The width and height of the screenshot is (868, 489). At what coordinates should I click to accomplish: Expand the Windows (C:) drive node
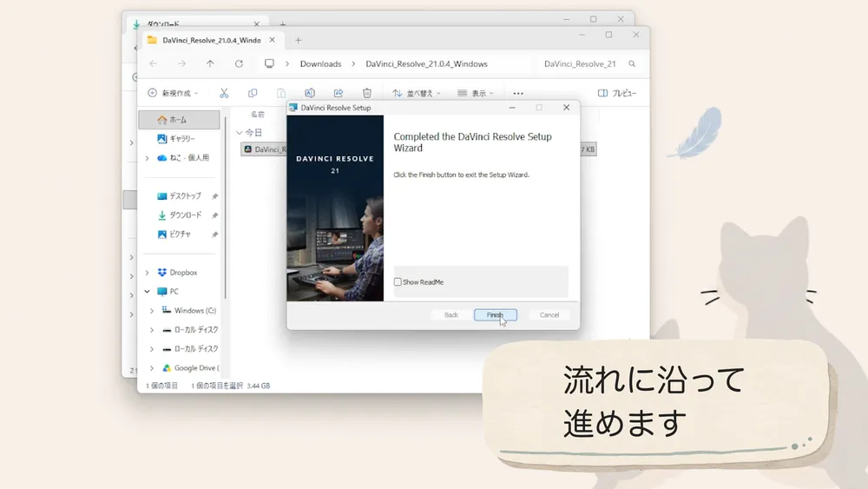pyautogui.click(x=152, y=311)
